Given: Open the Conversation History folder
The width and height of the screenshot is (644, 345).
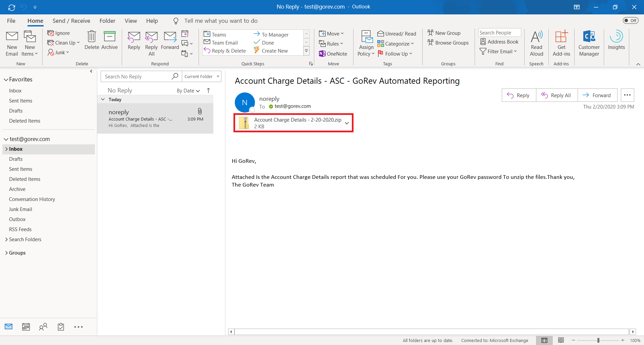Looking at the screenshot, I should pyautogui.click(x=32, y=199).
